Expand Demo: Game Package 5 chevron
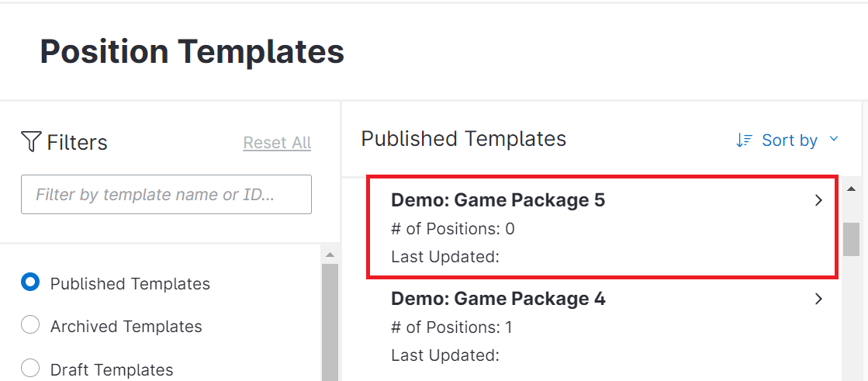The height and width of the screenshot is (381, 868). (x=818, y=200)
